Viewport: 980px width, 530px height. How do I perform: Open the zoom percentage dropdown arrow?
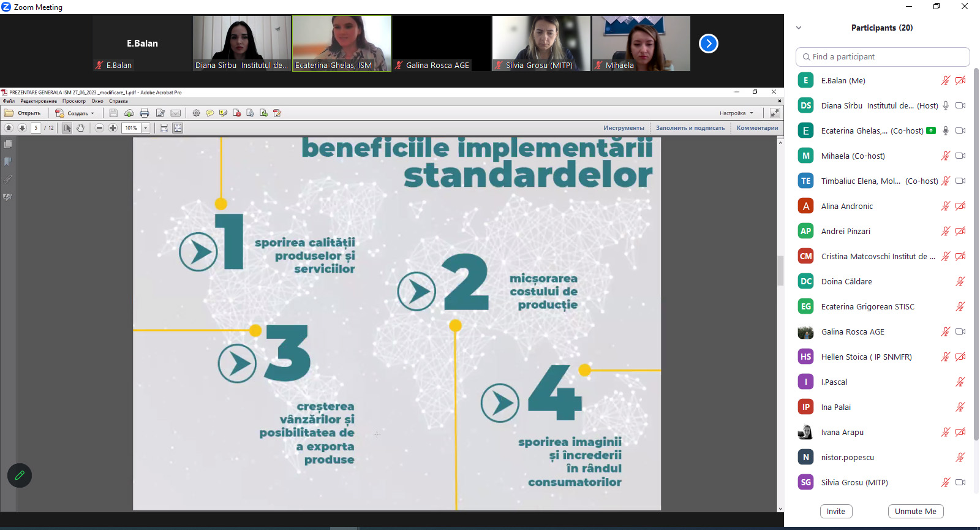tap(146, 128)
